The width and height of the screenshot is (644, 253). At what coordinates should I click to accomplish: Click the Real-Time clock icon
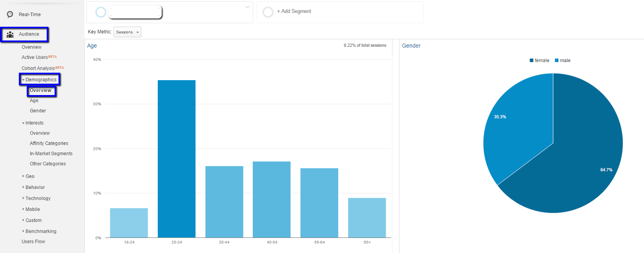click(10, 15)
